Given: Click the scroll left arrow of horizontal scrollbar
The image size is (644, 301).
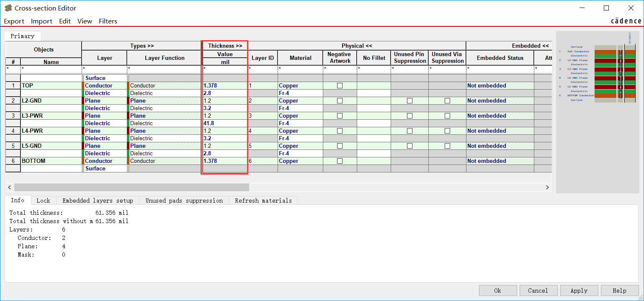Looking at the screenshot, I should click(x=10, y=187).
